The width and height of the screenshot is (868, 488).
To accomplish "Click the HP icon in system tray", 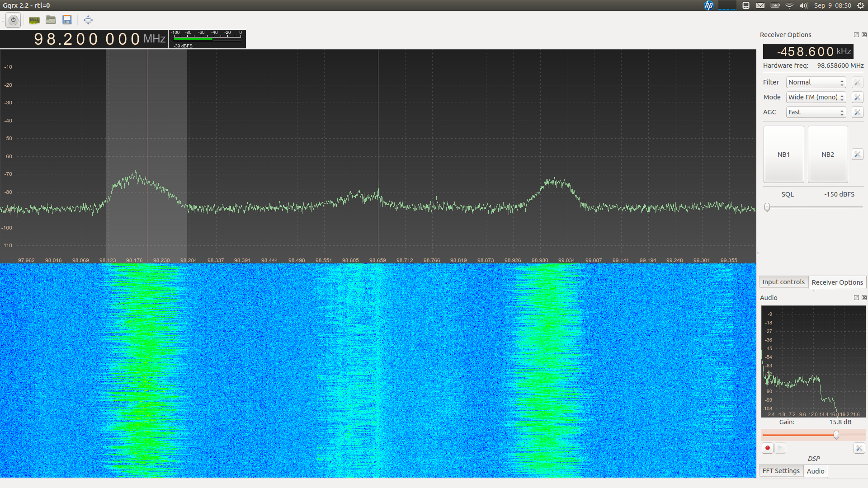I will pos(708,5).
